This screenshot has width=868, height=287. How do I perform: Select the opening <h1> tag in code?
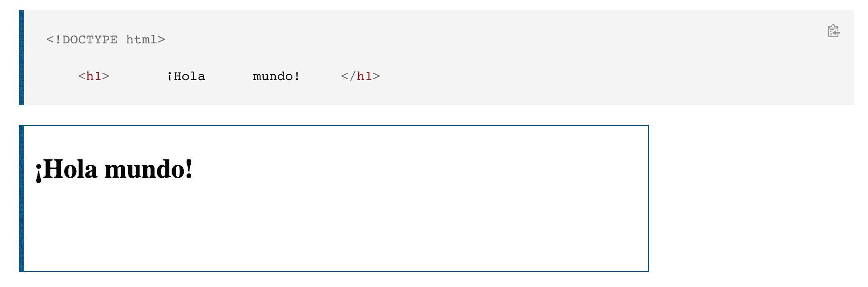pos(94,76)
